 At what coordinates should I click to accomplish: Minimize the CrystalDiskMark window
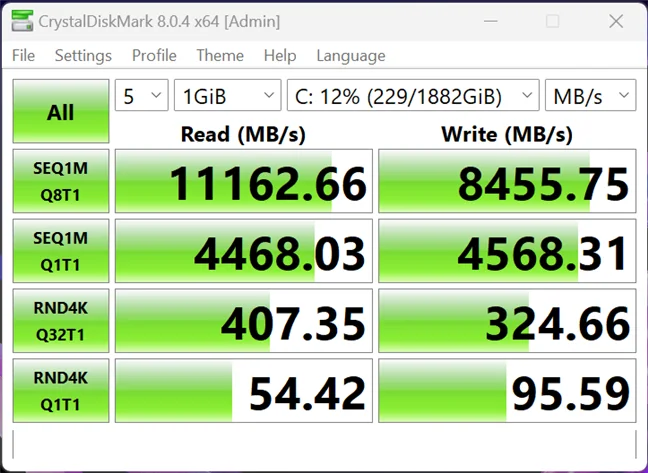click(491, 21)
